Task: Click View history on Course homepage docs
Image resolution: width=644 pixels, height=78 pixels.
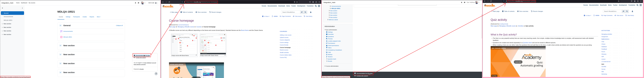Action: coord(308,16)
